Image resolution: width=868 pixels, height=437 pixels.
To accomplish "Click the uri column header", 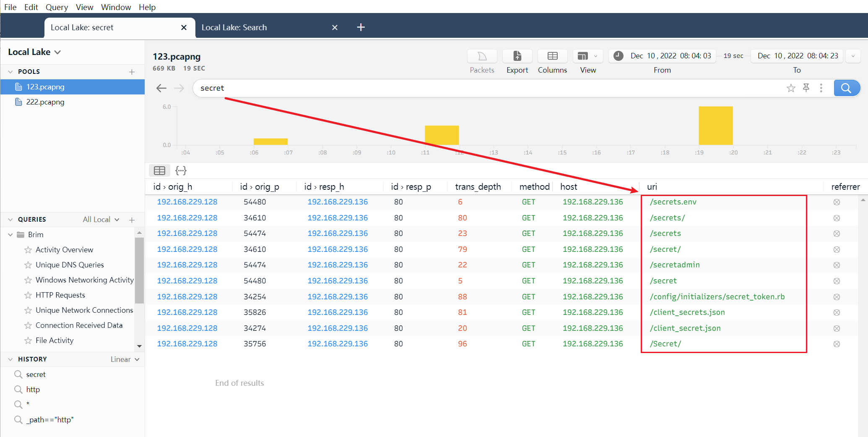I will coord(652,187).
